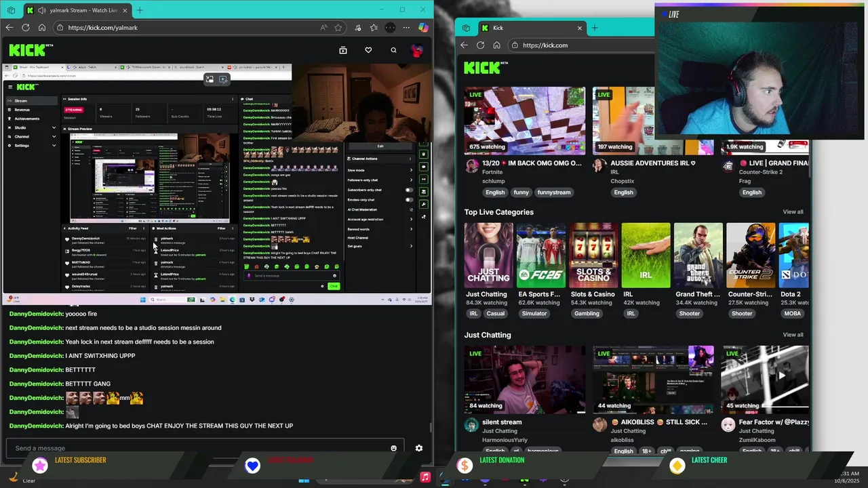Go back in the yalmark stream window

pyautogui.click(x=9, y=28)
